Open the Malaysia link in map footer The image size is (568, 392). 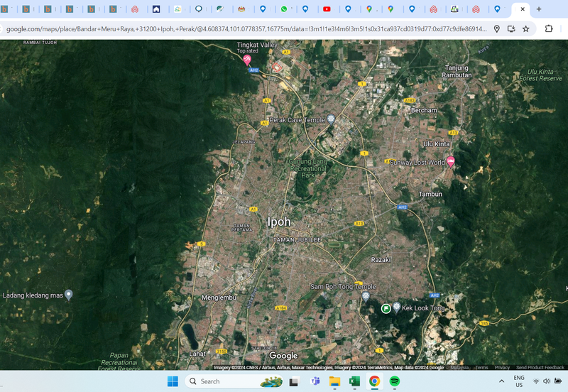coord(459,367)
